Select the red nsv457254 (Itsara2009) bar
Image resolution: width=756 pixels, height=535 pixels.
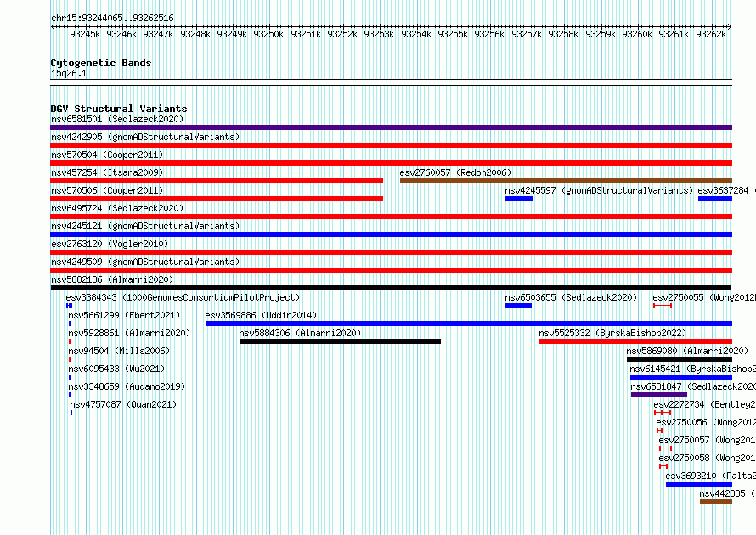217,181
